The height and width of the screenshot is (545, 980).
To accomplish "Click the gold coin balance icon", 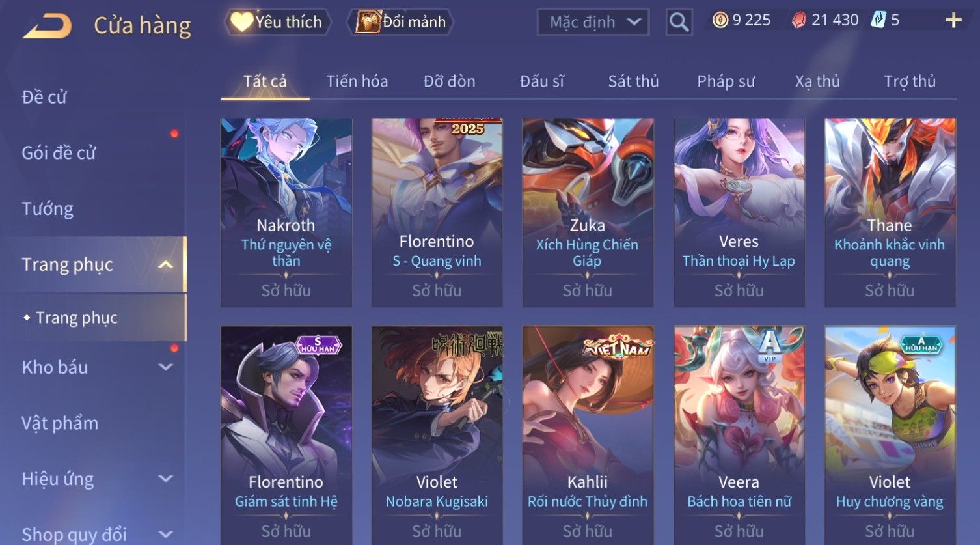I will coord(720,21).
